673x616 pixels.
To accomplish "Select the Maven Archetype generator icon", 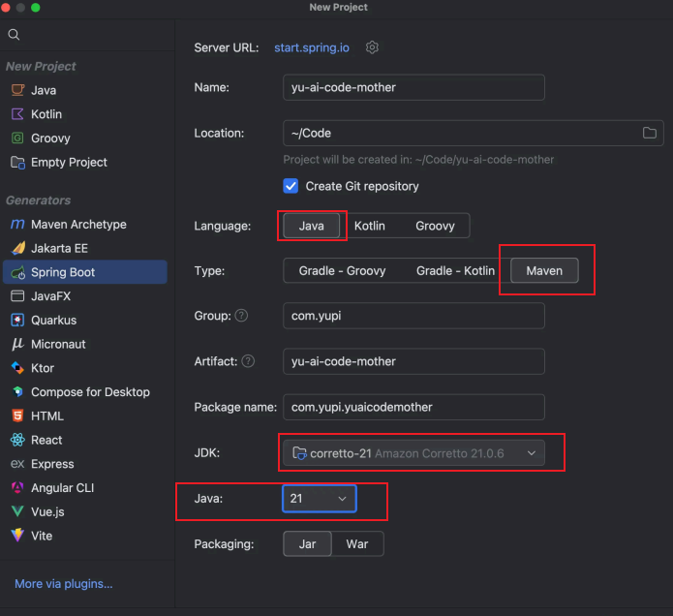I will 17,224.
